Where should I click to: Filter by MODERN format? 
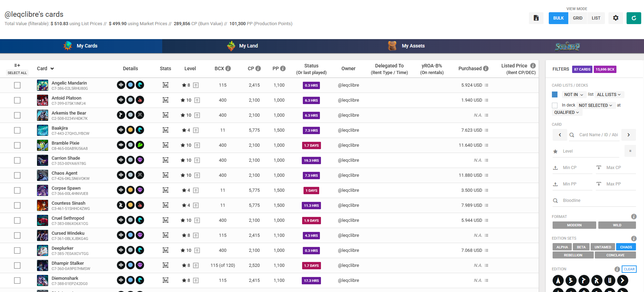[574, 225]
